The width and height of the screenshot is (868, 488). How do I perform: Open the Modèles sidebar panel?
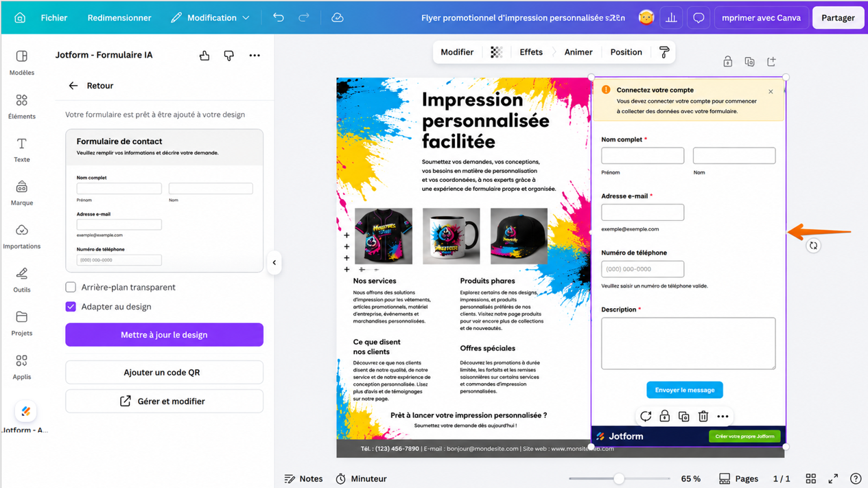[22, 62]
